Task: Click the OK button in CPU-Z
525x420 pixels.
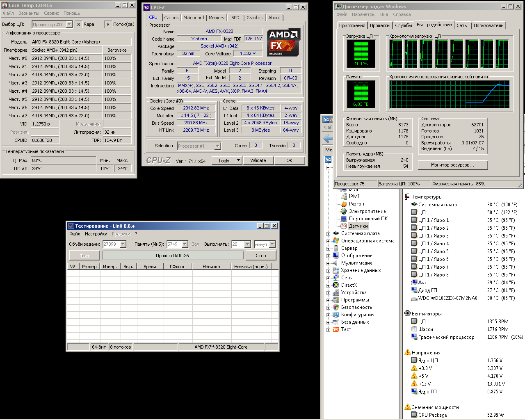Action: [289, 160]
